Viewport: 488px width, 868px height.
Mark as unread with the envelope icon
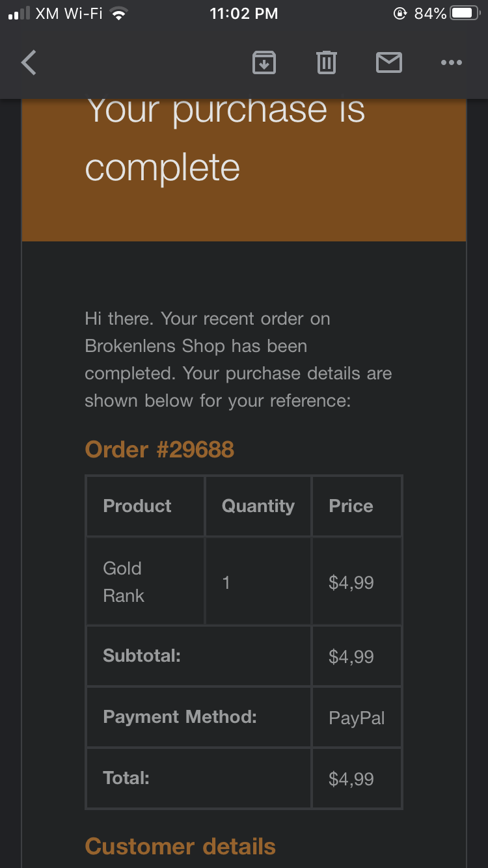click(x=389, y=62)
